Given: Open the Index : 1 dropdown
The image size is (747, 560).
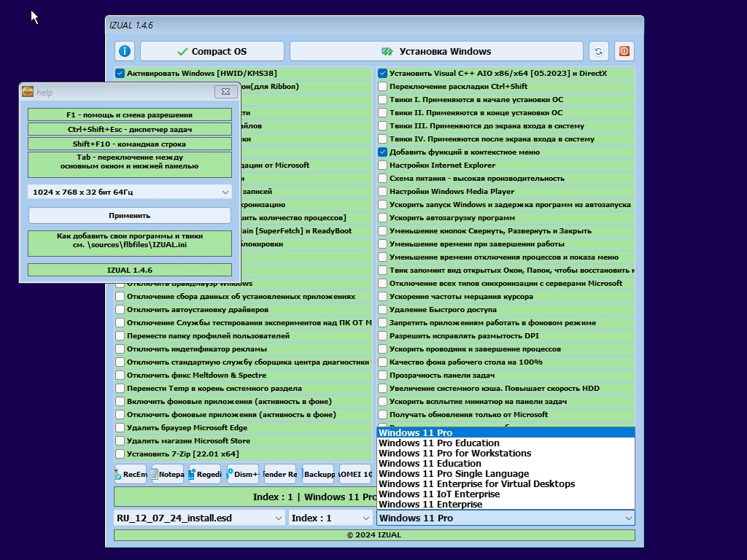Looking at the screenshot, I should 330,518.
